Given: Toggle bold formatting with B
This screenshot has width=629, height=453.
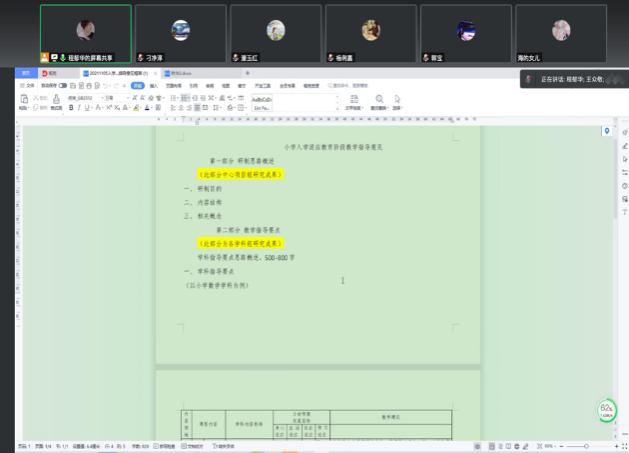Looking at the screenshot, I should click(x=71, y=108).
